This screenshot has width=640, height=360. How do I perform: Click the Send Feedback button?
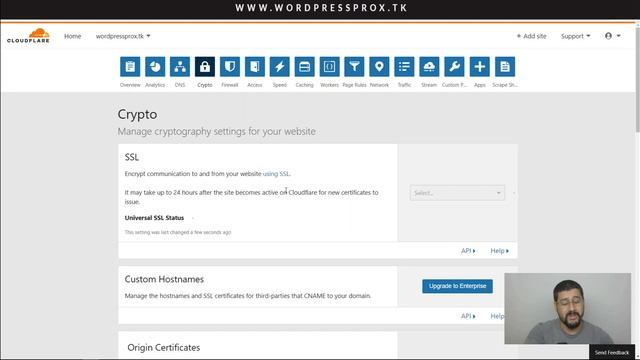611,352
